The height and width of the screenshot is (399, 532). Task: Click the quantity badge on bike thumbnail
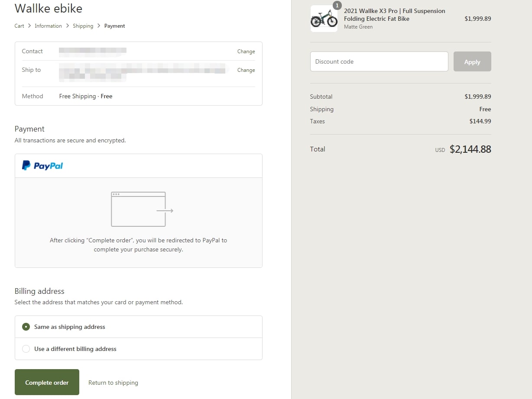337,5
